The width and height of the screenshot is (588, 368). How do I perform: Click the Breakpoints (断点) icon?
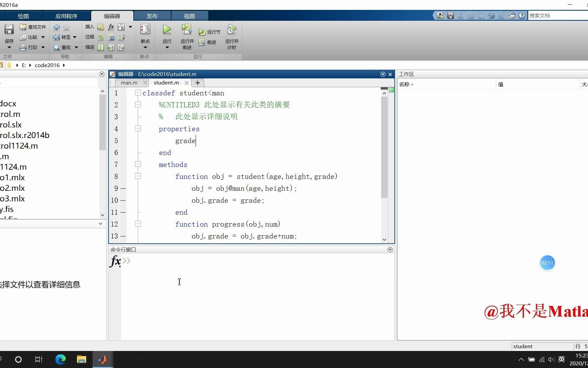pos(145,30)
